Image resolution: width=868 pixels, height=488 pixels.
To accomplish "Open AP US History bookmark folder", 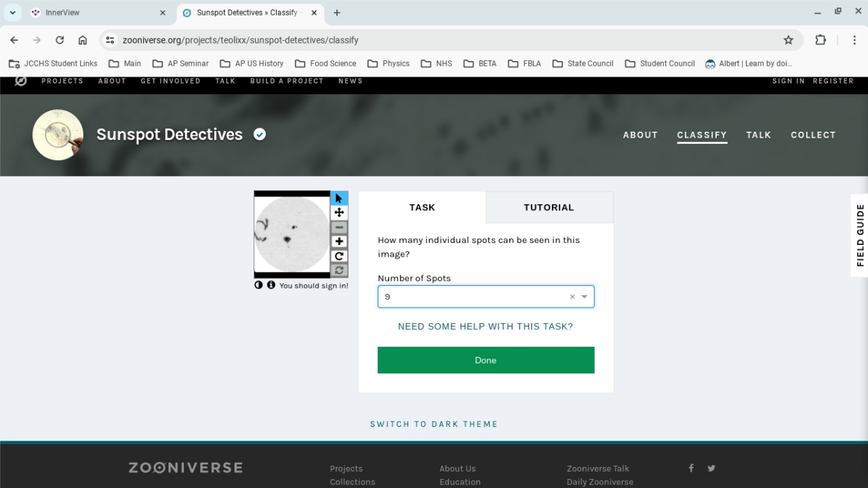I will 252,63.
